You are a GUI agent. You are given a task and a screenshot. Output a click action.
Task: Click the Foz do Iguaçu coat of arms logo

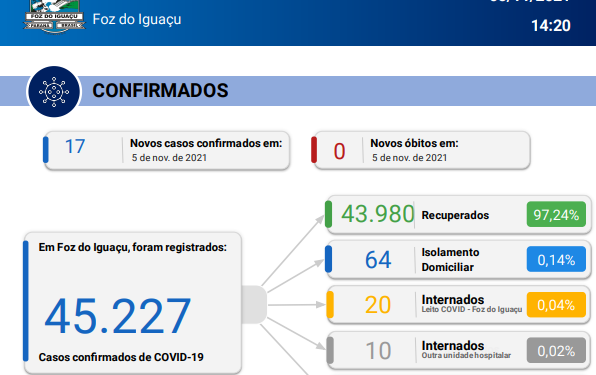(x=55, y=17)
